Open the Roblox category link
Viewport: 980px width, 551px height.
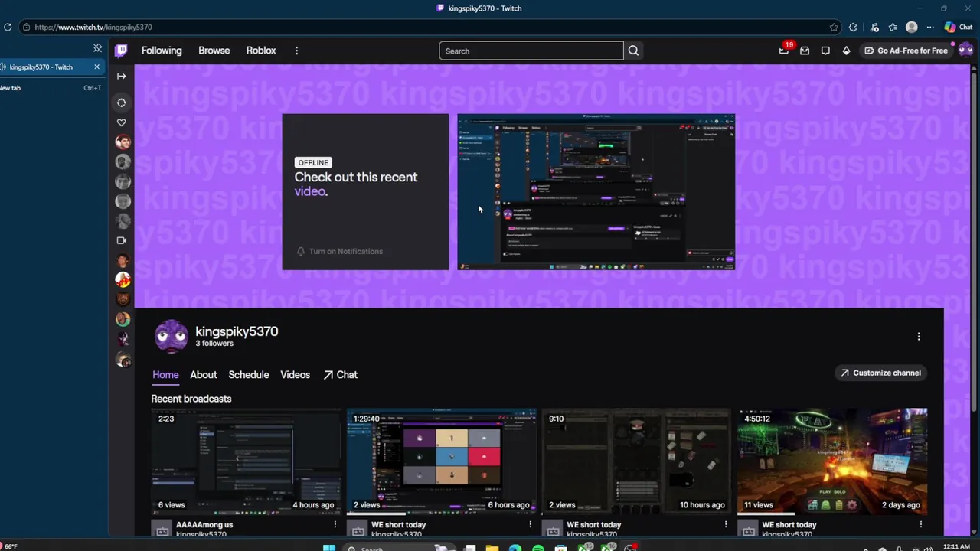coord(260,51)
